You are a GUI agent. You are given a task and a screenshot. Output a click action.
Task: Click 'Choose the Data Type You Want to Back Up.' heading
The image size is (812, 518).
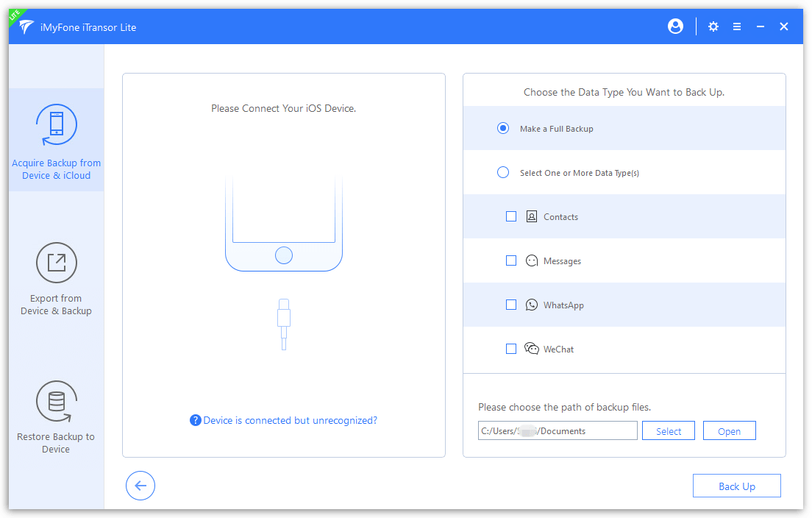click(624, 93)
